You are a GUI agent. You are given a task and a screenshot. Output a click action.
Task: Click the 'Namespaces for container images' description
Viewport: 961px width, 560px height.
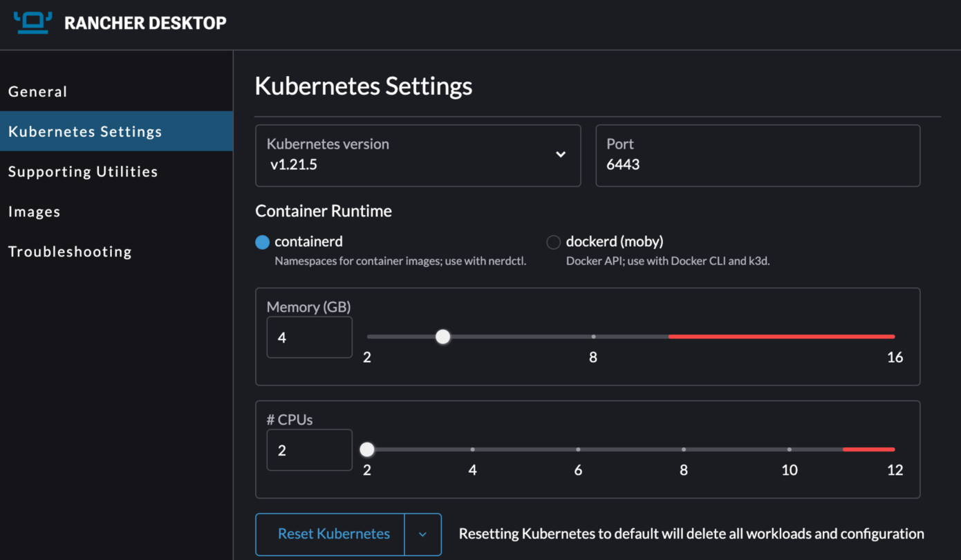click(x=400, y=261)
